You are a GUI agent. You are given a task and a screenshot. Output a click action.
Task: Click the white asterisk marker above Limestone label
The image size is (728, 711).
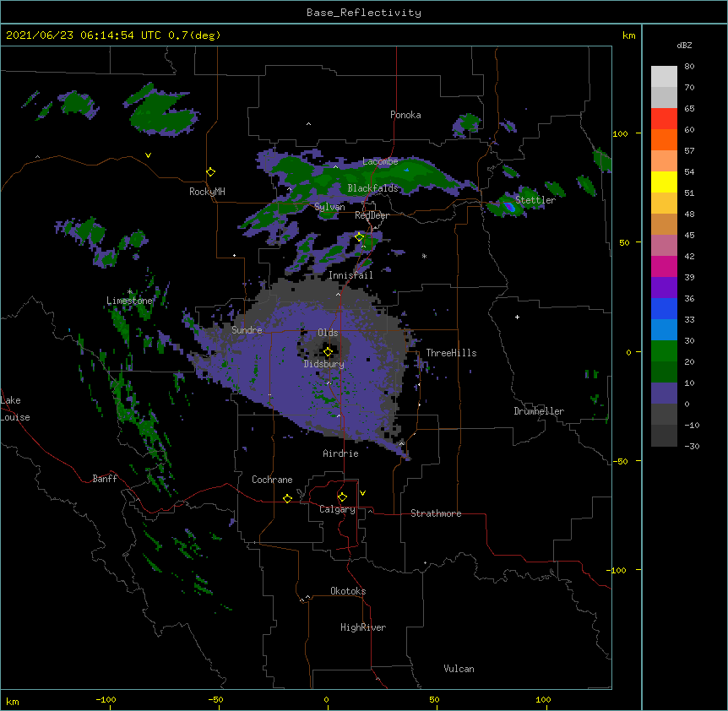(x=129, y=291)
